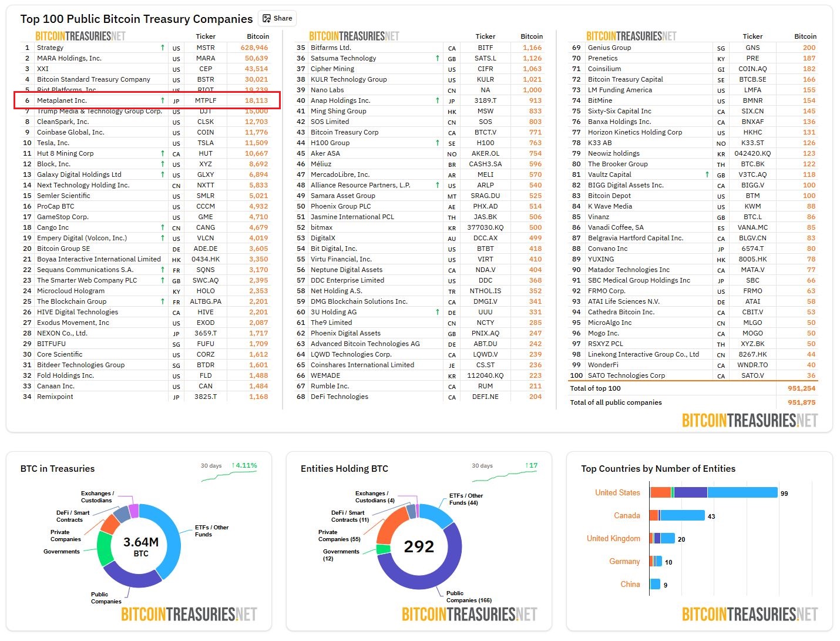
Task: Click the green arrow on the Block, Inc. row
Action: (x=163, y=164)
